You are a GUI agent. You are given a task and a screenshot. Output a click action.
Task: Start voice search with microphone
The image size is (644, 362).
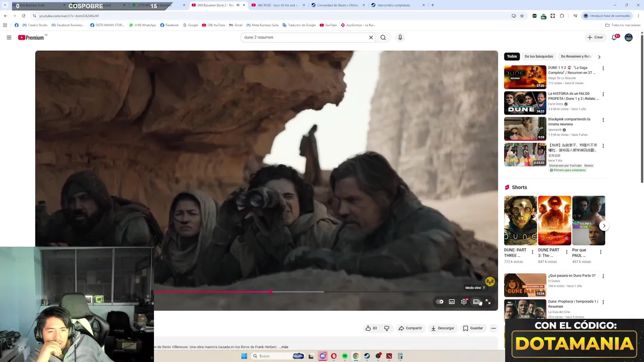(x=400, y=37)
